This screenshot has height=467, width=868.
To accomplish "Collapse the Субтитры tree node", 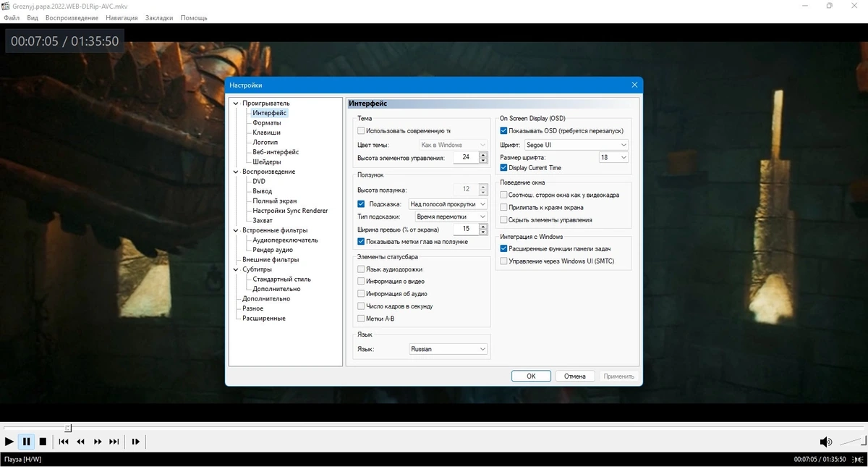I will pyautogui.click(x=236, y=269).
